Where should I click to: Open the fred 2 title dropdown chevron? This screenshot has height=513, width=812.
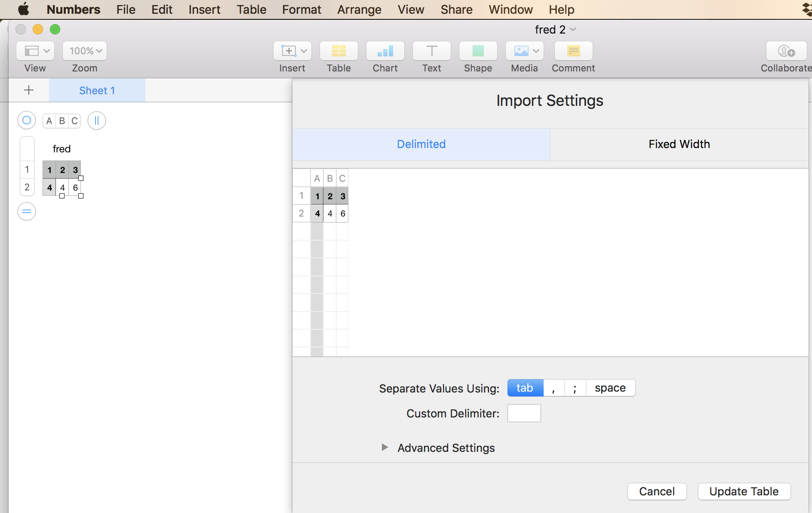(573, 29)
